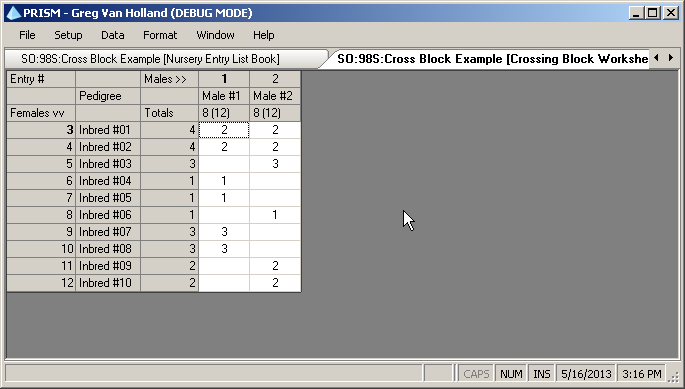This screenshot has height=389, width=685.
Task: Click the Pedigree header cell
Action: point(108,96)
